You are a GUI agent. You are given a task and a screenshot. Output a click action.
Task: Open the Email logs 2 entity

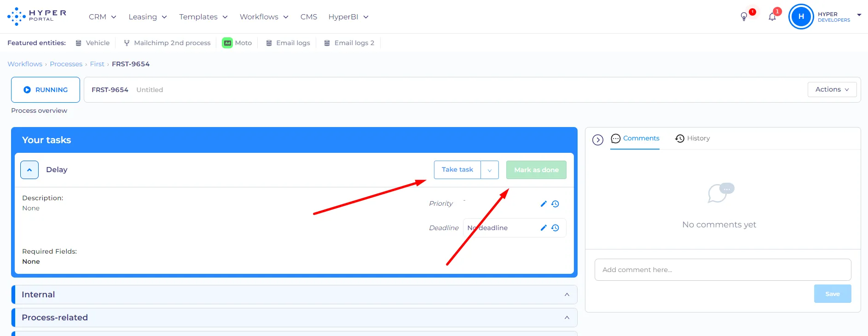[x=349, y=43]
